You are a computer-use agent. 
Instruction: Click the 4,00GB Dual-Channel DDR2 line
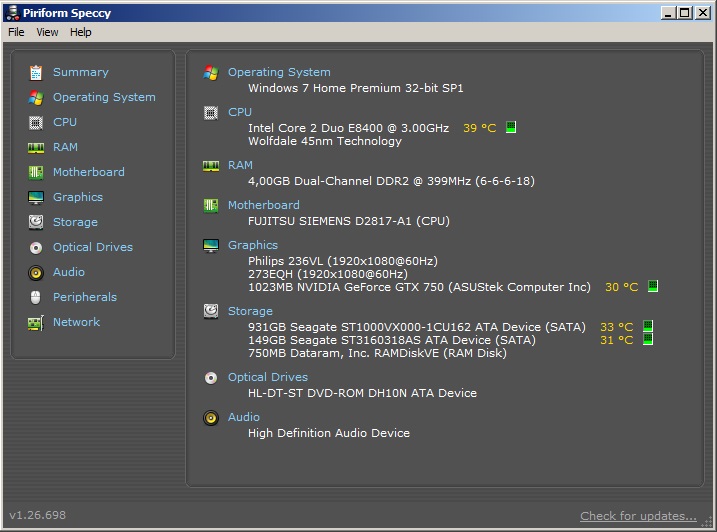click(x=391, y=181)
